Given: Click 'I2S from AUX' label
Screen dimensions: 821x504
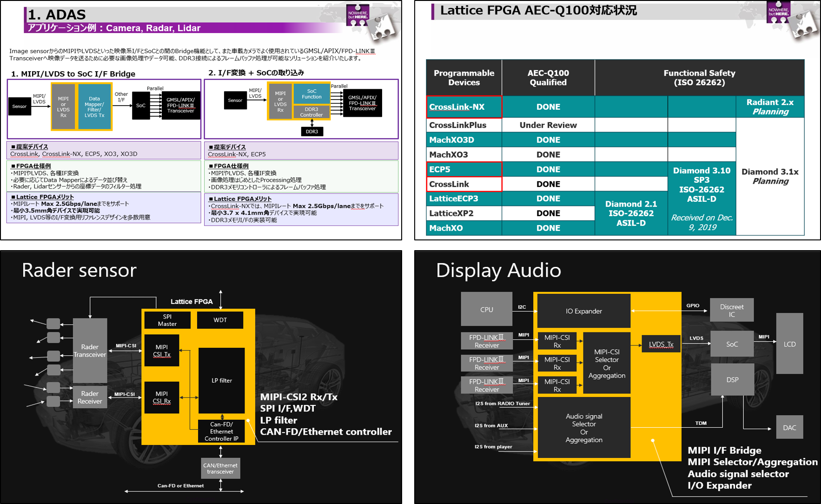Looking at the screenshot, I should point(491,425).
